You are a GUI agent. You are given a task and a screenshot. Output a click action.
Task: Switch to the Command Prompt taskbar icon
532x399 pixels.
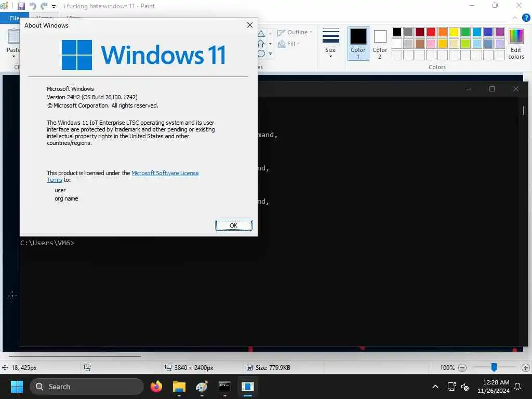(x=224, y=387)
